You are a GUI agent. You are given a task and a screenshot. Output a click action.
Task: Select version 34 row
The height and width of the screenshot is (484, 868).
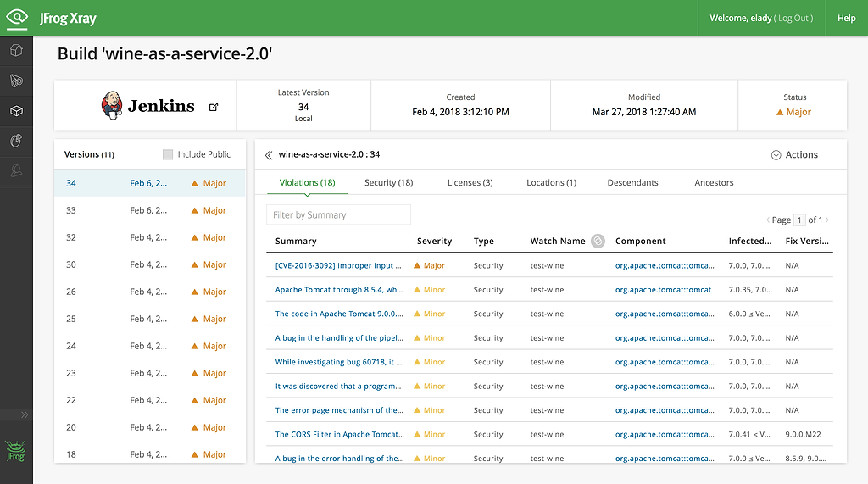(149, 183)
